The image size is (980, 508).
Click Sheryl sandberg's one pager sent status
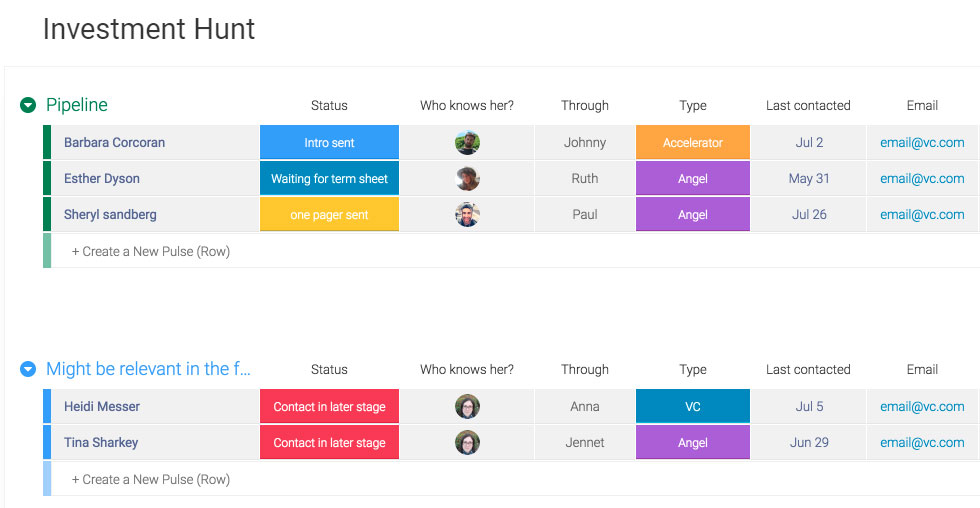[329, 214]
